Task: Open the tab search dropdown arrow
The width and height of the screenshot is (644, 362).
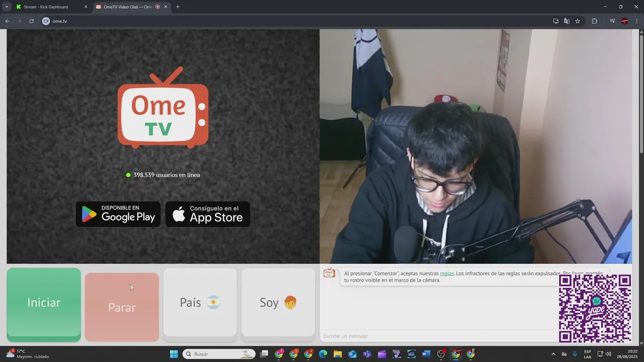Action: click(x=7, y=7)
